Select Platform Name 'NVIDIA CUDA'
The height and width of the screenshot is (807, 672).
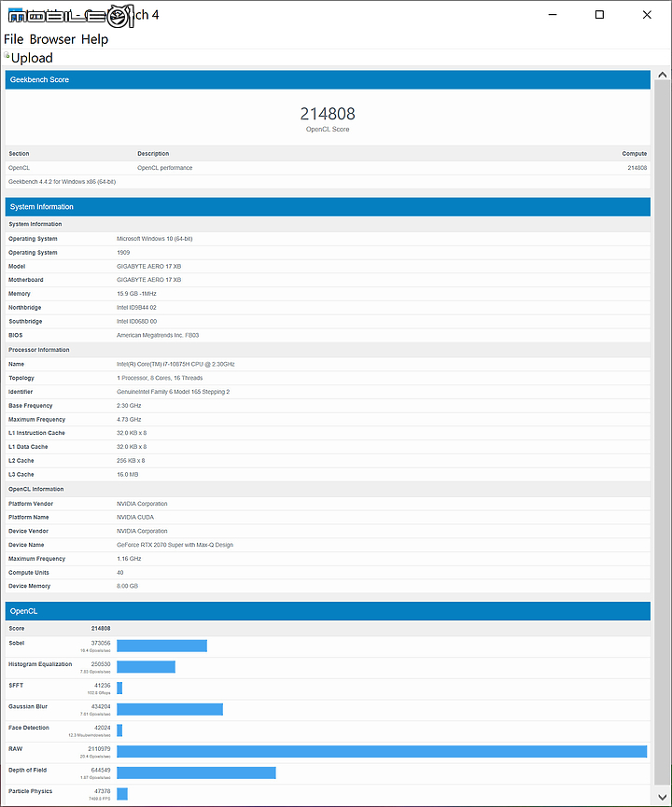click(x=135, y=517)
